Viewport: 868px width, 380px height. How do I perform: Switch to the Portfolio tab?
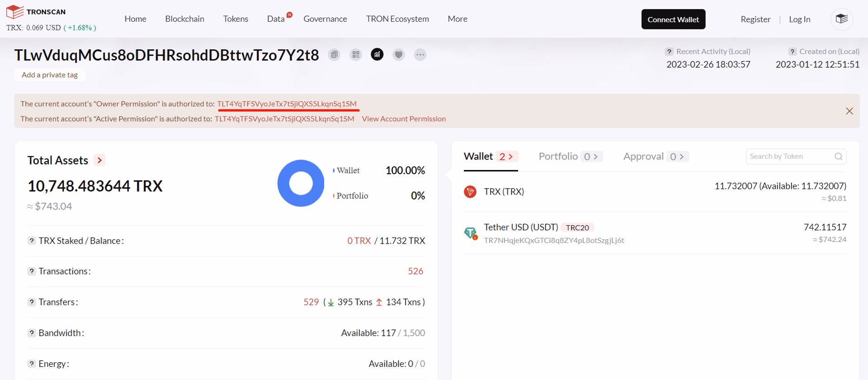coord(571,157)
